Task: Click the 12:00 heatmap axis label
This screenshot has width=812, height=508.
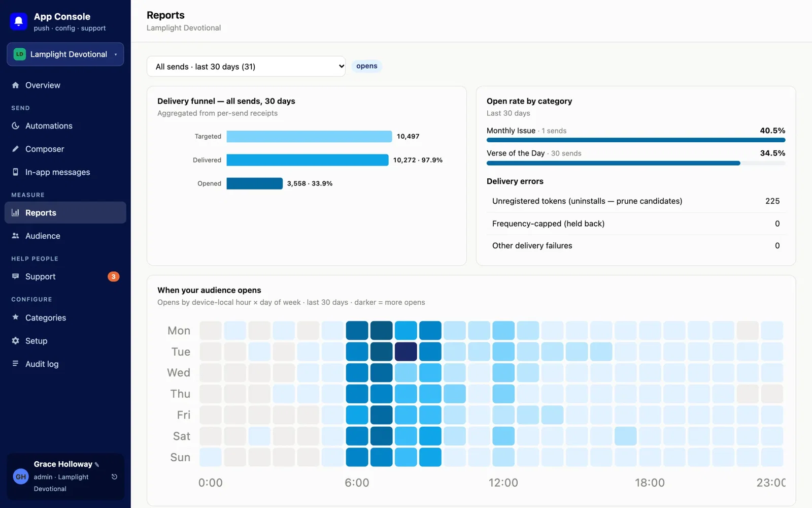Action: click(x=503, y=483)
